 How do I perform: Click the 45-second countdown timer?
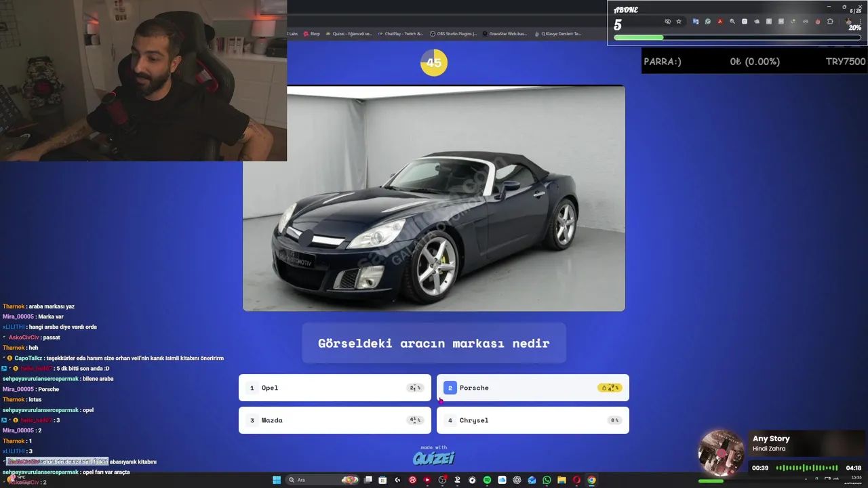pos(434,62)
